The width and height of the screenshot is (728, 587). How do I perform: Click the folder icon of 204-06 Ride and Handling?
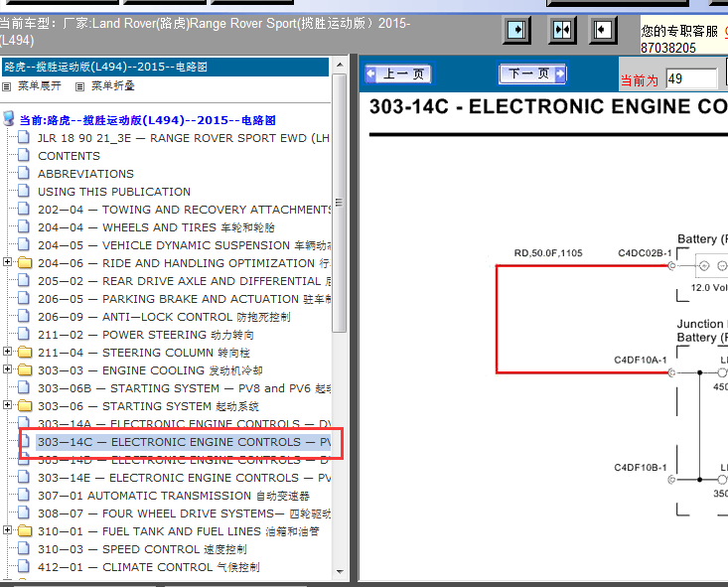(x=25, y=262)
